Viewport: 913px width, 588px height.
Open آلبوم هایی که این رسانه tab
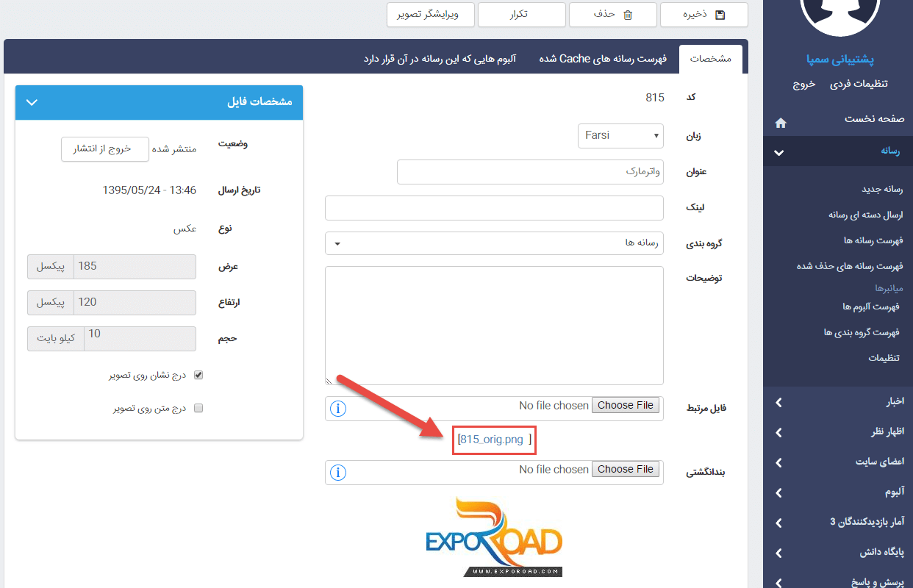(440, 59)
